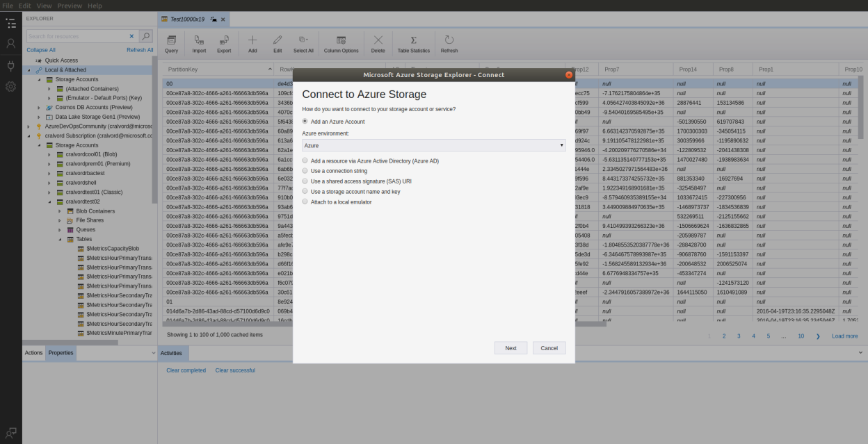Click the magnifier search button in Explorer
The image size is (868, 444).
[145, 36]
